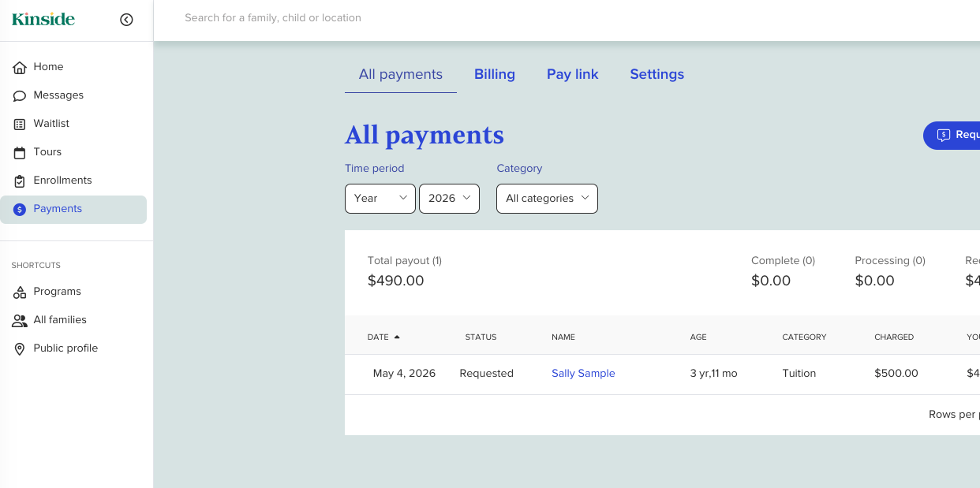Image resolution: width=980 pixels, height=488 pixels.
Task: Click the Requested status cell
Action: coord(486,374)
